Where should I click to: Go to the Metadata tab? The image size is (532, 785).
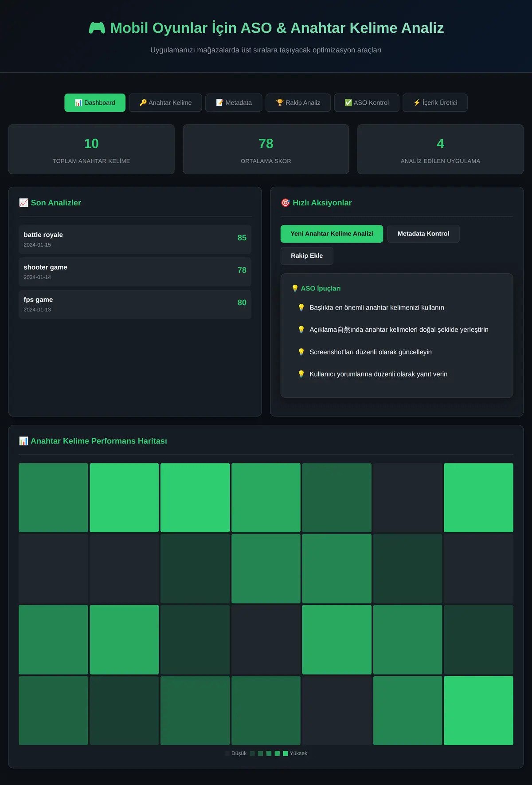(x=234, y=102)
